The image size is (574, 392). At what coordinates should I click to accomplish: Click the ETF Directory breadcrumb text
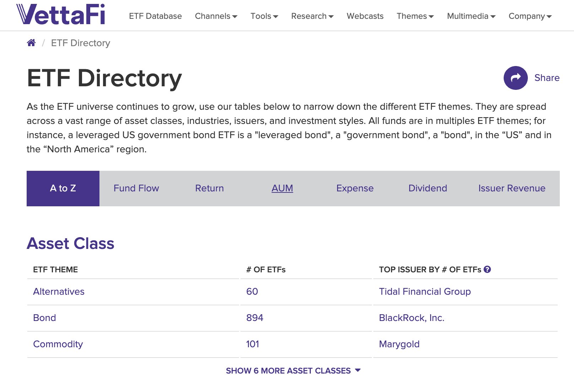tap(81, 43)
